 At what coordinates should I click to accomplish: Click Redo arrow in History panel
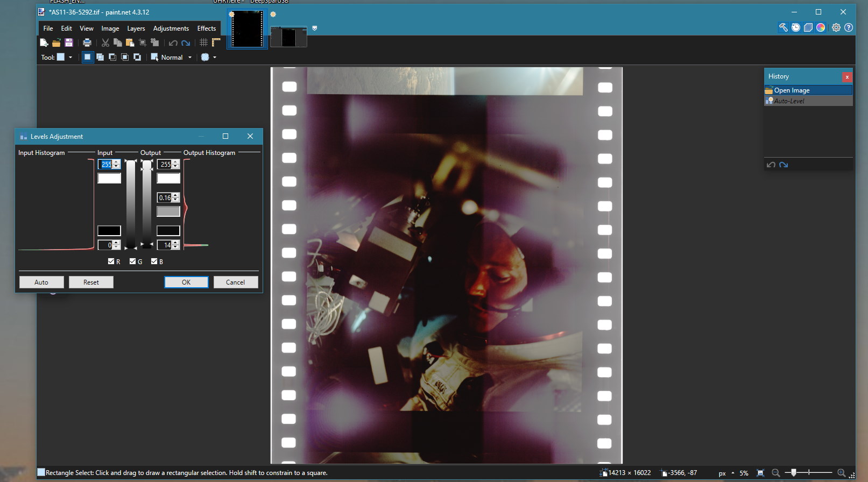coord(784,165)
